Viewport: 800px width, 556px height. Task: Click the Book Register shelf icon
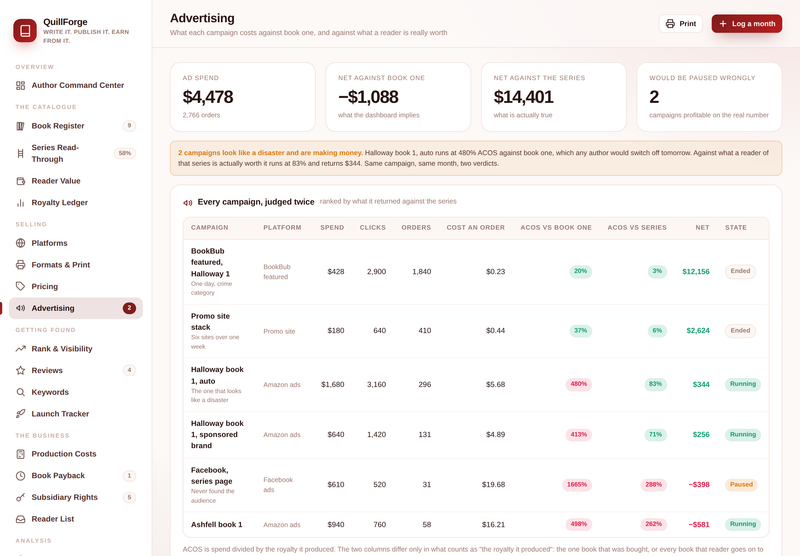(20, 126)
